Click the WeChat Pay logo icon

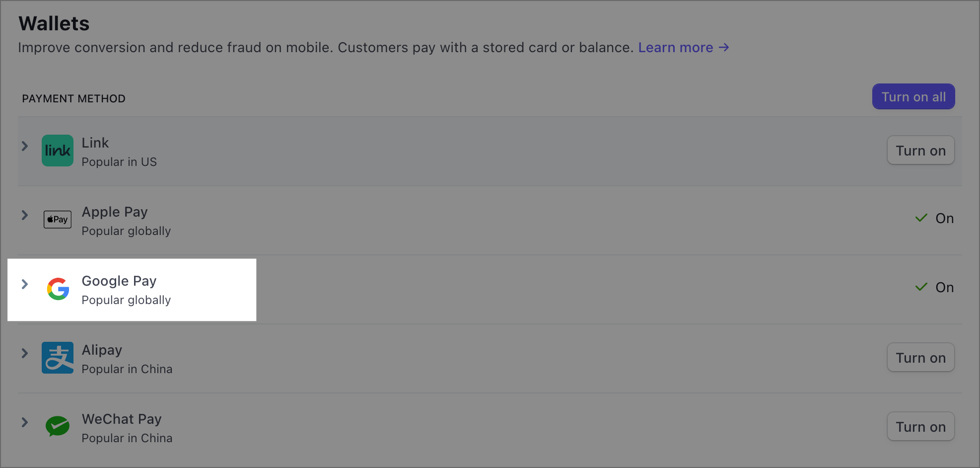[58, 426]
